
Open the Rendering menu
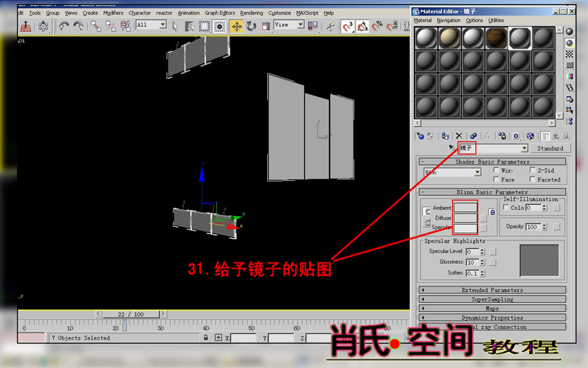(251, 13)
